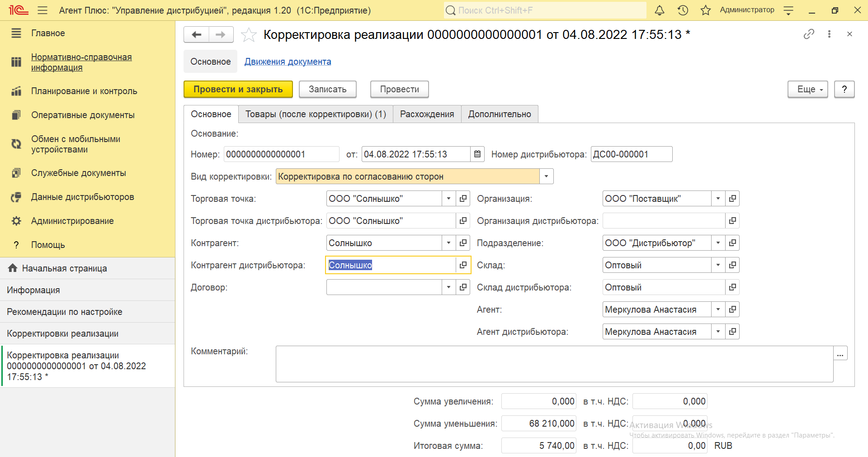Click search field Поиск Ctrl+Shift+F

click(545, 10)
